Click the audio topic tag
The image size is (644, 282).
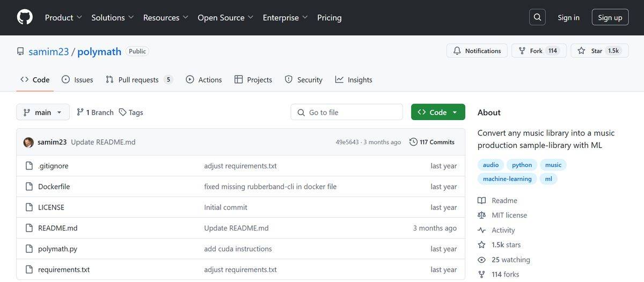click(x=491, y=165)
